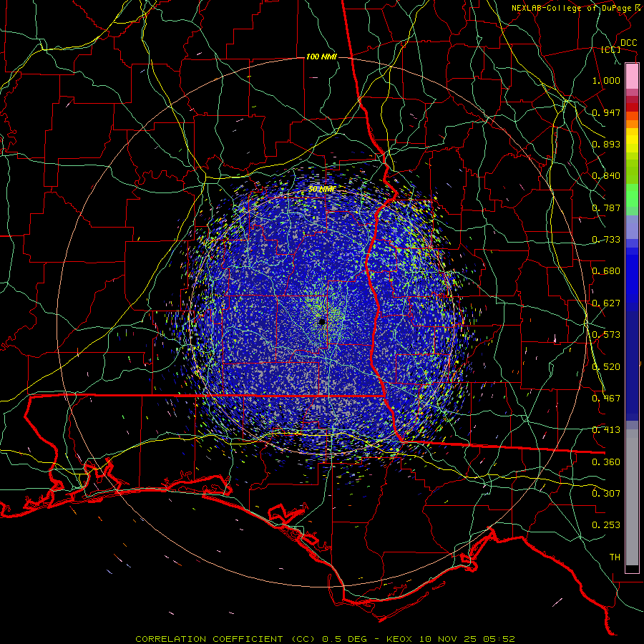Click the Correlation Coefficient KEOX caption

(325, 639)
